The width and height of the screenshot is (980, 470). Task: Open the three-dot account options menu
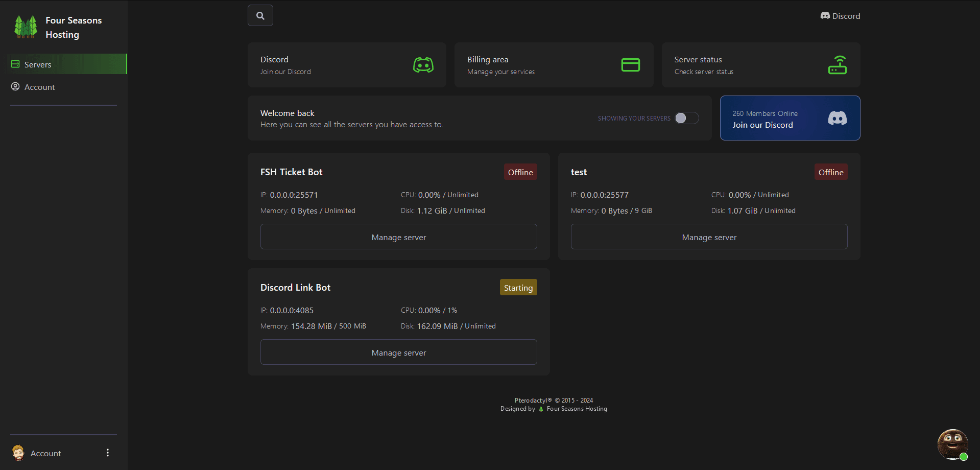coord(108,453)
